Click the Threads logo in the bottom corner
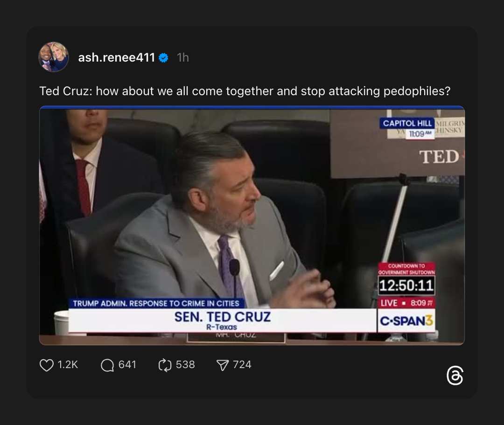The image size is (504, 425). point(455,376)
